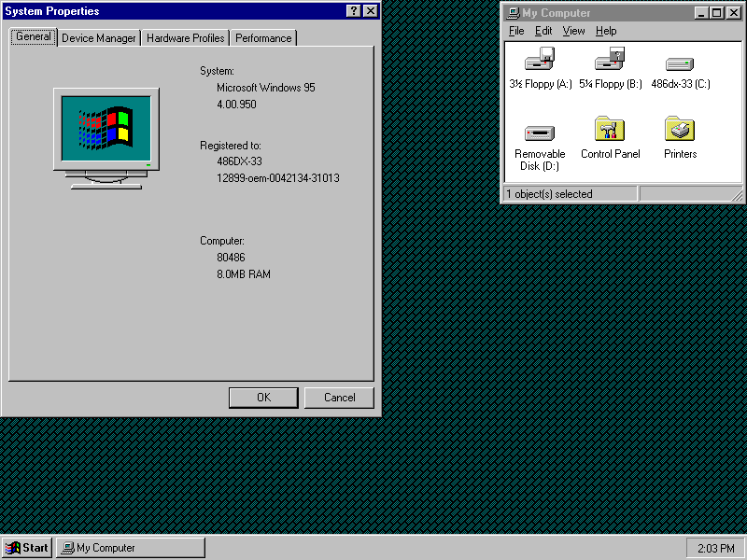Select the 3½ Floppy (A:) drive icon
The width and height of the screenshot is (747, 560).
(540, 59)
